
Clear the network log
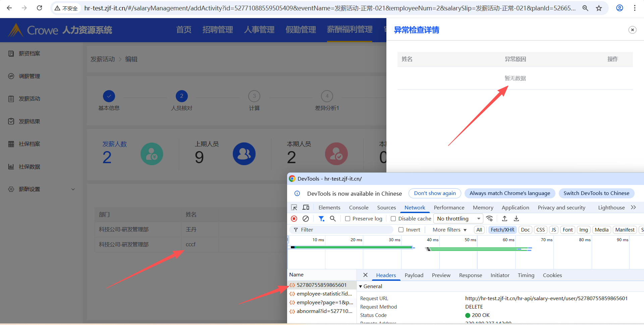306,218
